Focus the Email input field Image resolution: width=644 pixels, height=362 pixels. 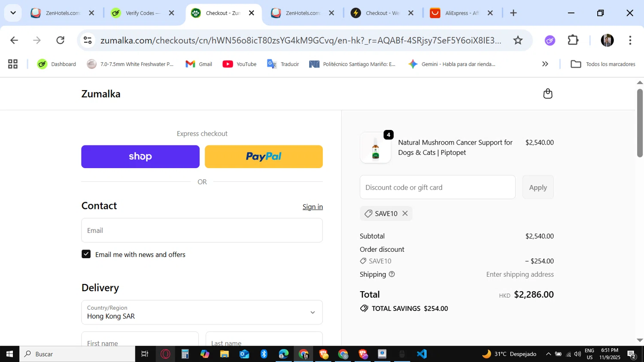[x=202, y=230]
